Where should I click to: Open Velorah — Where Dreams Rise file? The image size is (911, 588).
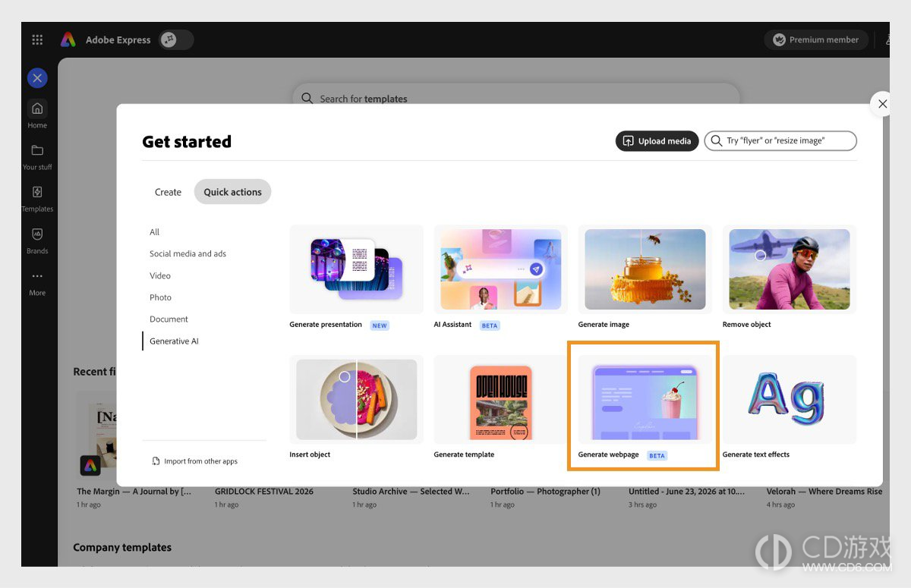pyautogui.click(x=824, y=492)
